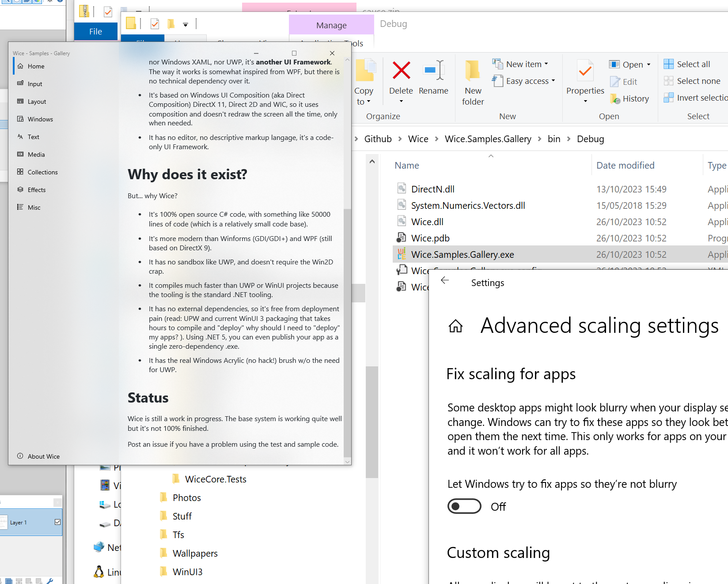Expand the Open button dropdown arrow
This screenshot has width=728, height=584.
(648, 64)
